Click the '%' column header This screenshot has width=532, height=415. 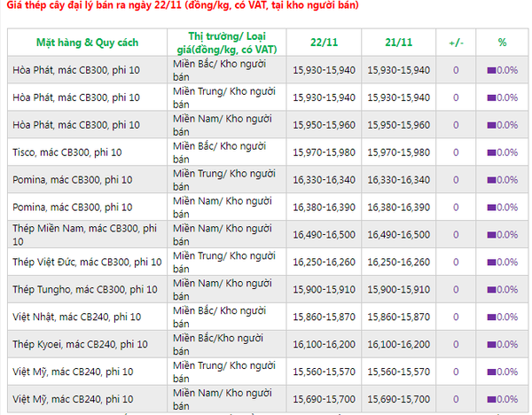click(502, 43)
